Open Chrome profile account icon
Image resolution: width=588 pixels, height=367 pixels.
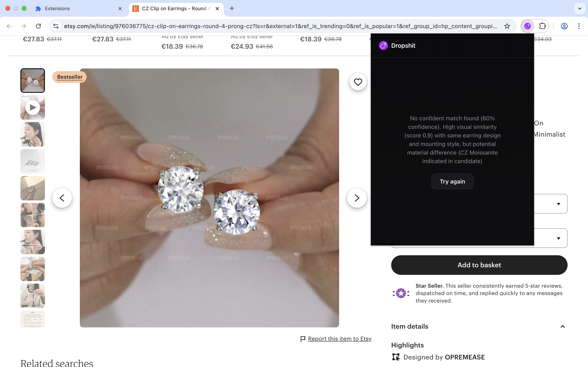coord(564,26)
